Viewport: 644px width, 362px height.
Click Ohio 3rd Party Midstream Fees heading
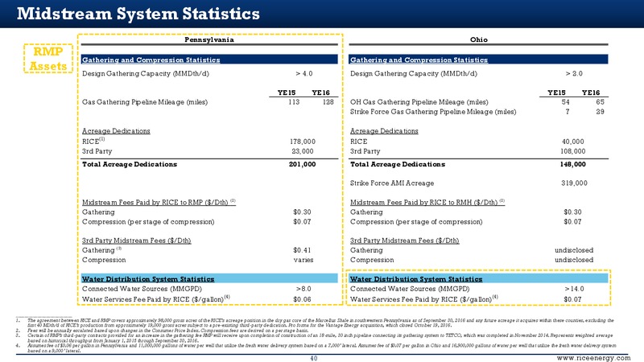[x=404, y=241]
